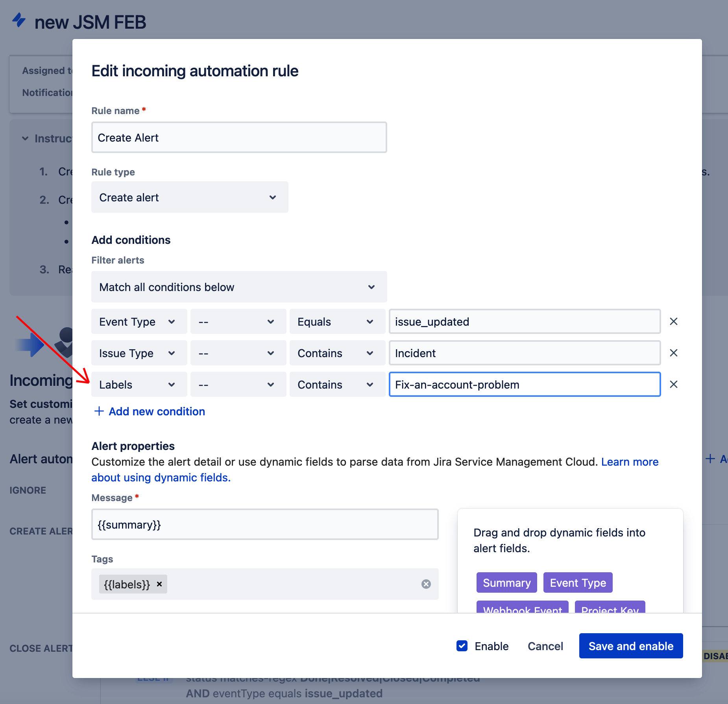Clear all tags in Tags field
Viewport: 728px width, 704px height.
[426, 584]
